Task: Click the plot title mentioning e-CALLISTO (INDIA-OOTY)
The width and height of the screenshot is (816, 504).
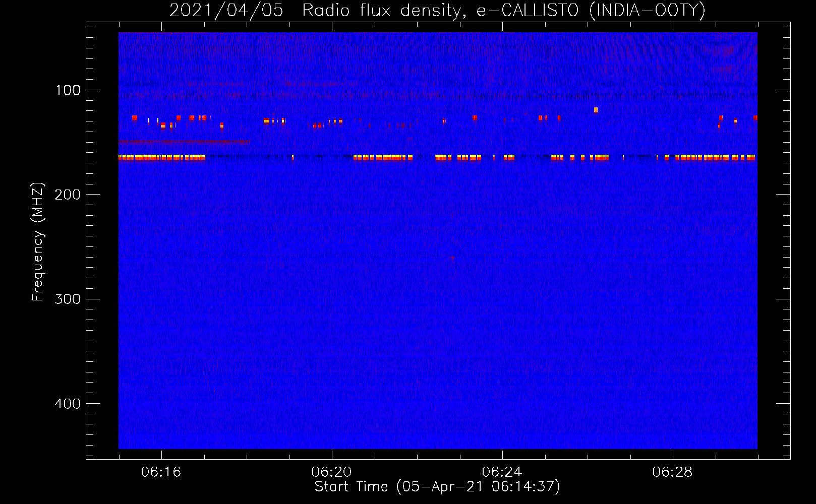Action: [x=437, y=11]
